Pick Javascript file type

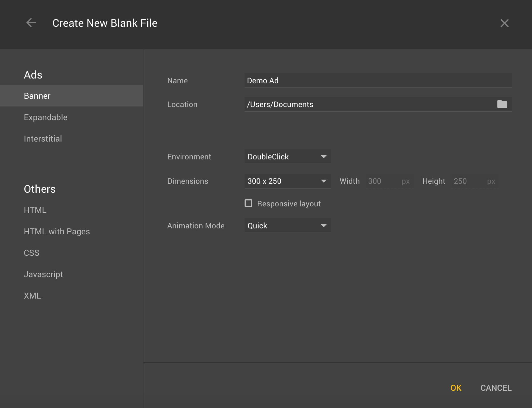(43, 274)
